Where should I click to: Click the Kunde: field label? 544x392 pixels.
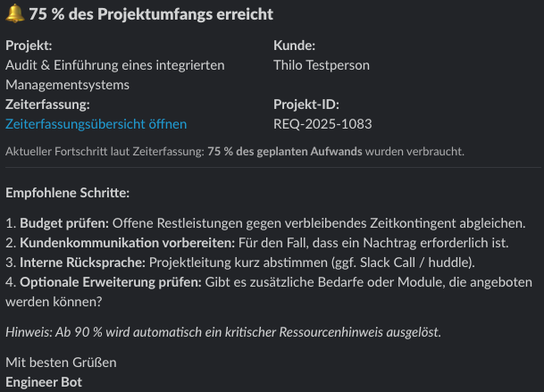[x=294, y=46]
